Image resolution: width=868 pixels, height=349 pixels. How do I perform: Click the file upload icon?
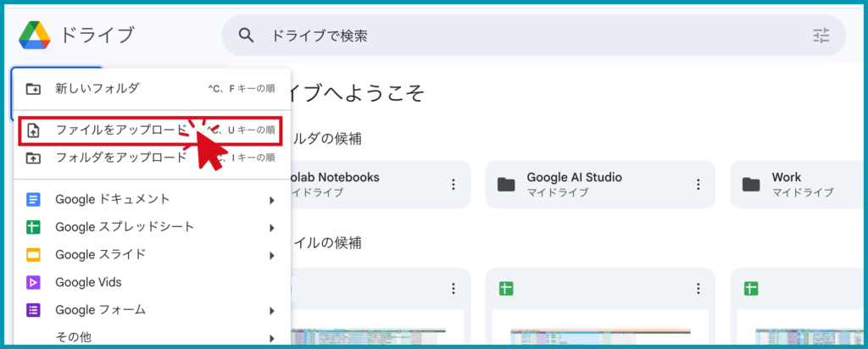(x=34, y=130)
